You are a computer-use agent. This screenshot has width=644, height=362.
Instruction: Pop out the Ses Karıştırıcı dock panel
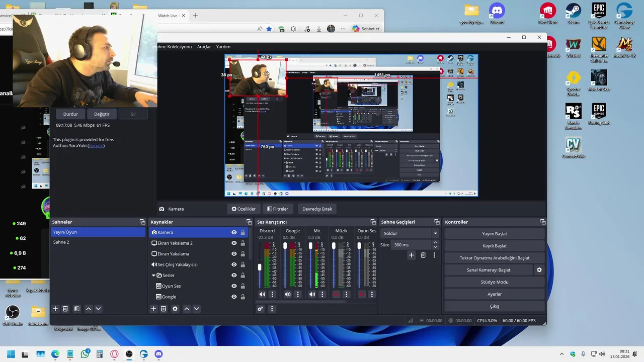373,222
